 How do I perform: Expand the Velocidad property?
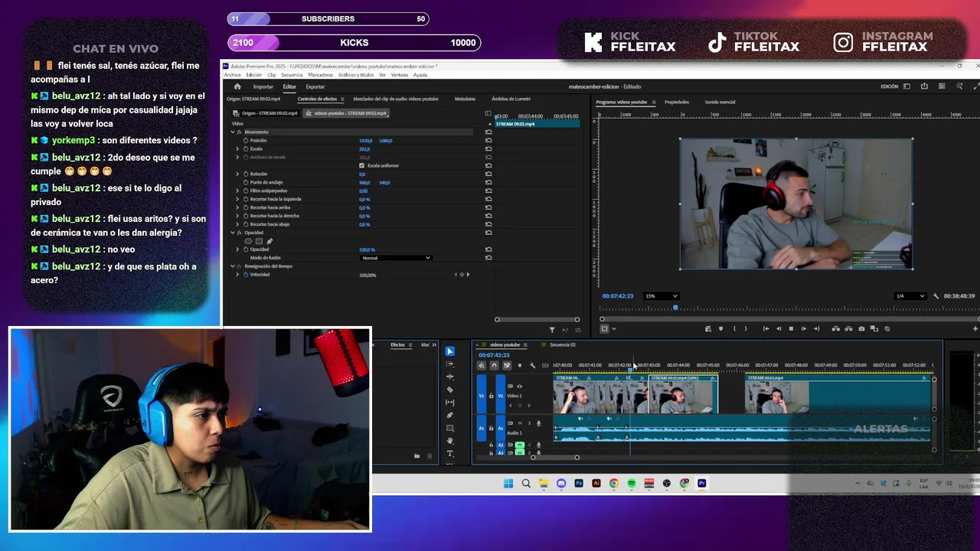pos(237,275)
